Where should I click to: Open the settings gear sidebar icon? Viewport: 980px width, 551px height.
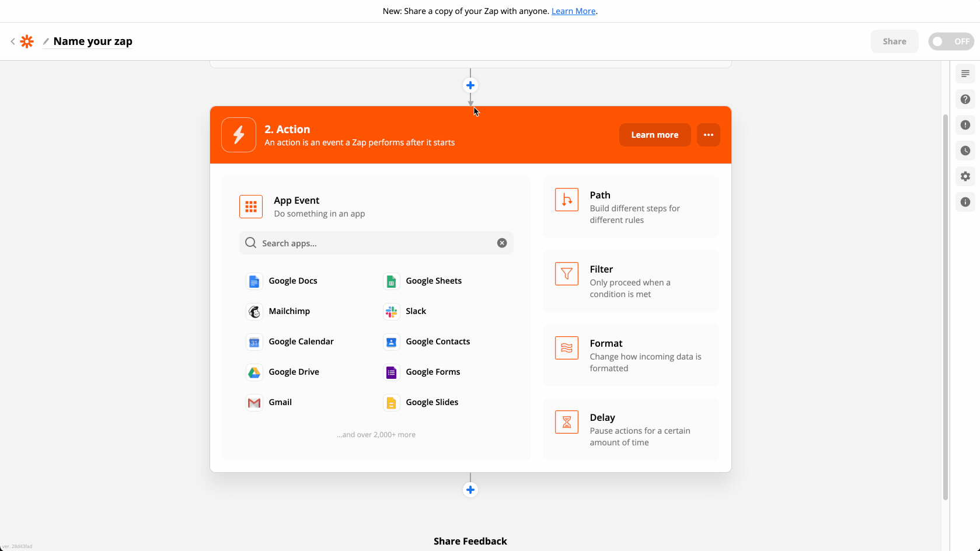(x=965, y=176)
